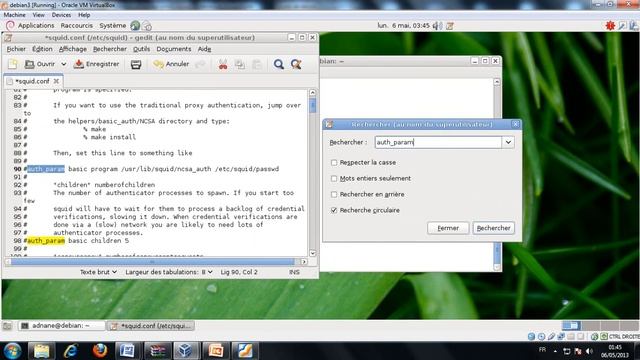Launch Internet Explorer from taskbar

tap(71, 351)
